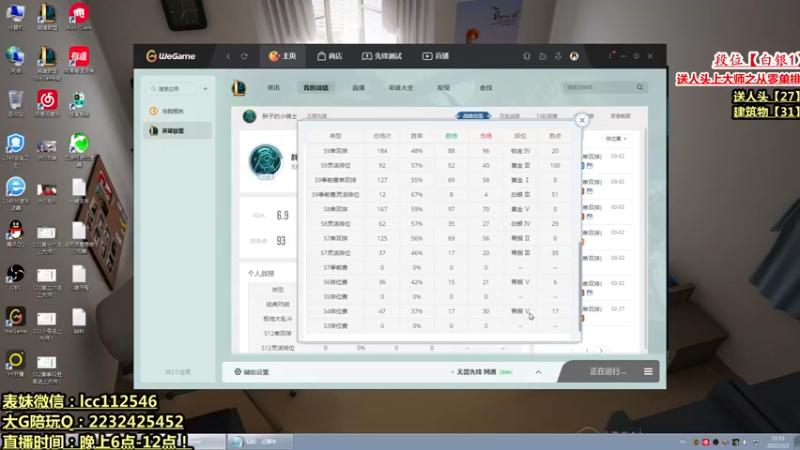
Task: Click the S9单双排 row label
Action: (335, 151)
